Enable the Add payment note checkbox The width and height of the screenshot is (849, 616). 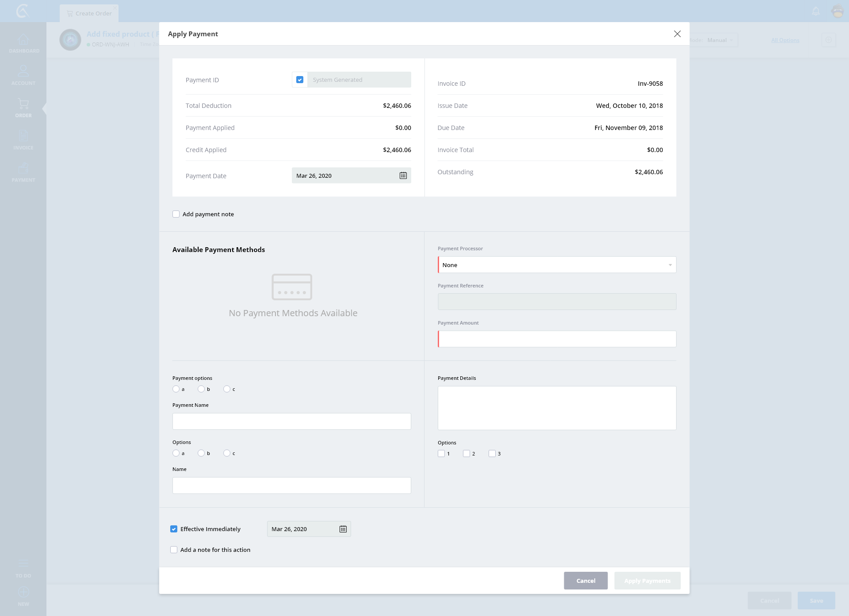[x=176, y=214]
